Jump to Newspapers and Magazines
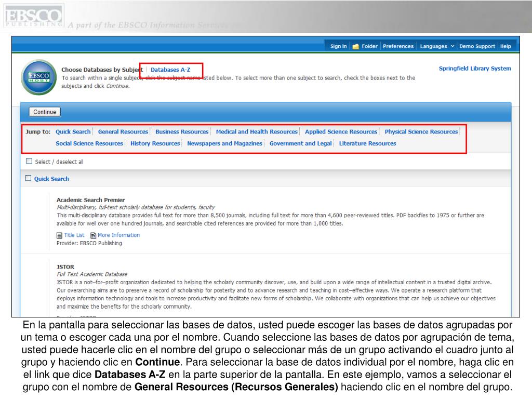This screenshot has height=399, width=532. pyautogui.click(x=224, y=143)
